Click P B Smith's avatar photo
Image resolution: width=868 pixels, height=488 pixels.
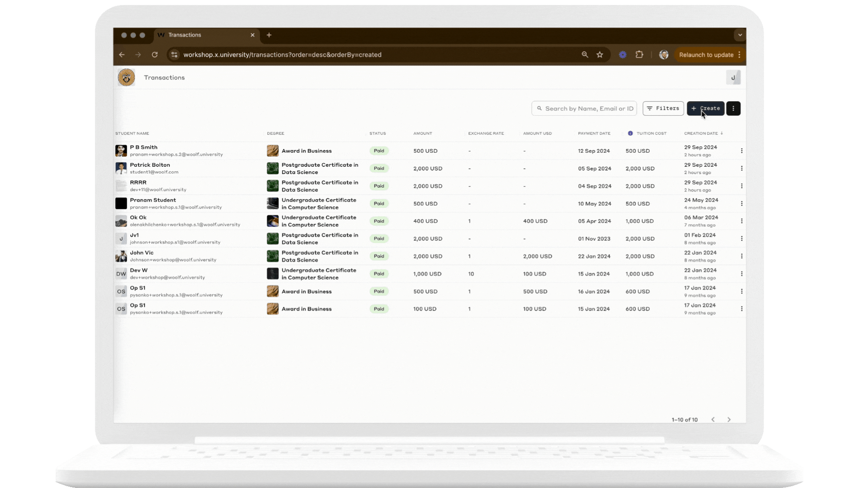point(121,151)
